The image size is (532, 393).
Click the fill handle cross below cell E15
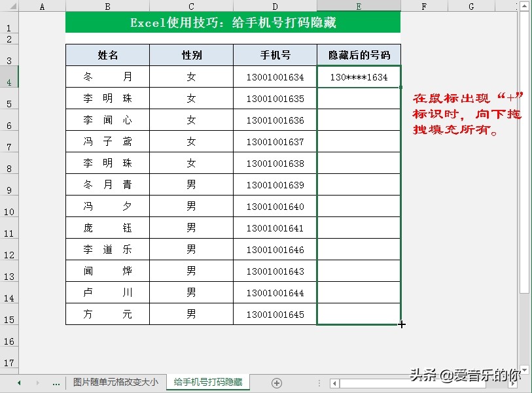pos(401,324)
